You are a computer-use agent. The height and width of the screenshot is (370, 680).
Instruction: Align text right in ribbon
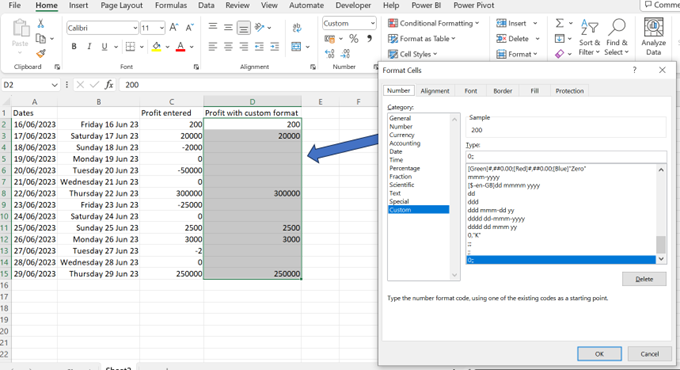point(244,46)
